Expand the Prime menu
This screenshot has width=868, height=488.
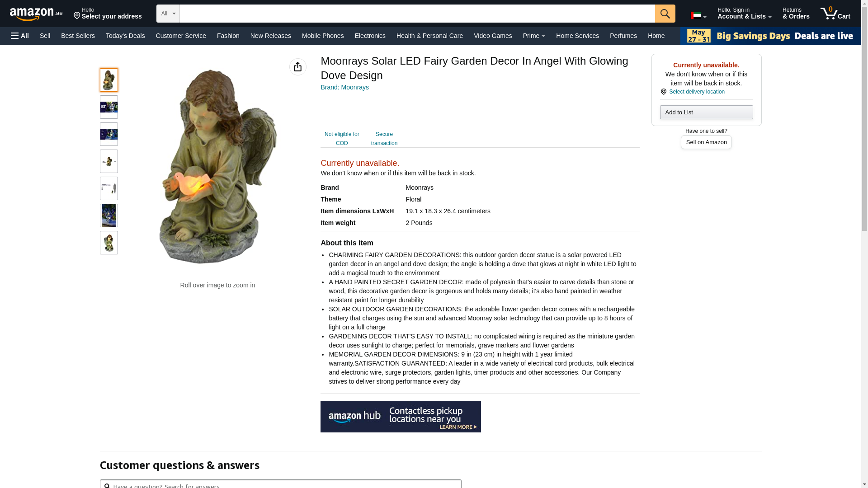click(x=534, y=36)
